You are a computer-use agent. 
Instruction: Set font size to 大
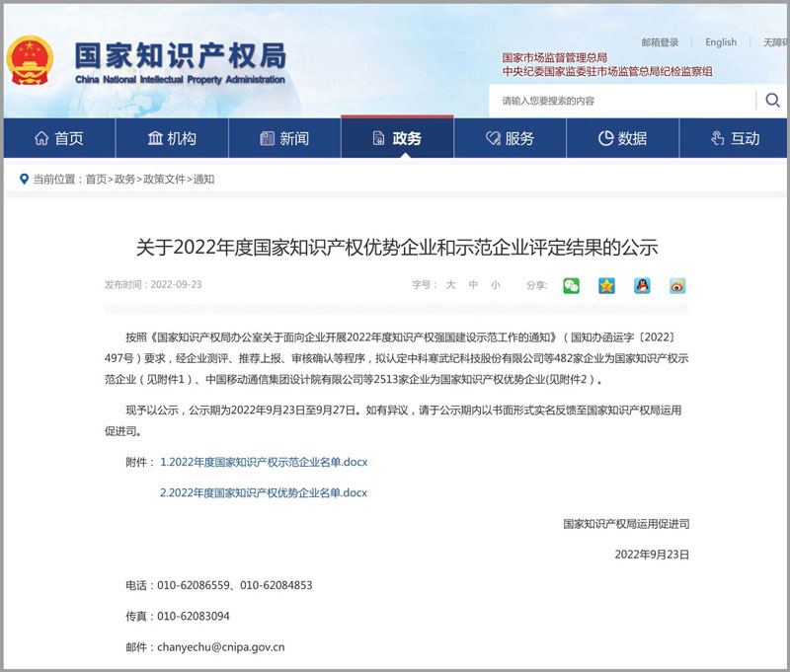point(450,285)
